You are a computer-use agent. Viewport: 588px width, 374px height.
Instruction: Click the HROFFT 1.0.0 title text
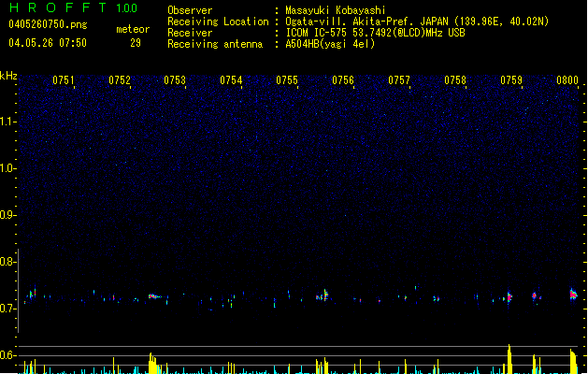(73, 7)
